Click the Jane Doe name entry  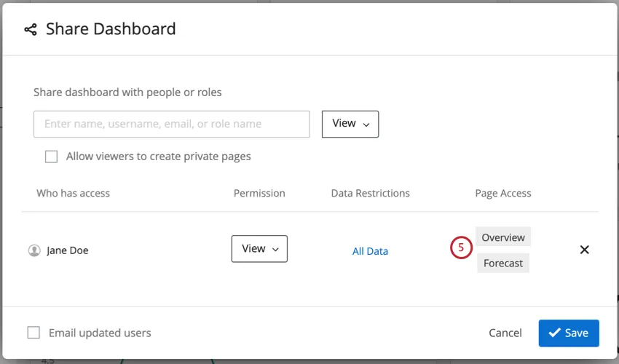(68, 250)
